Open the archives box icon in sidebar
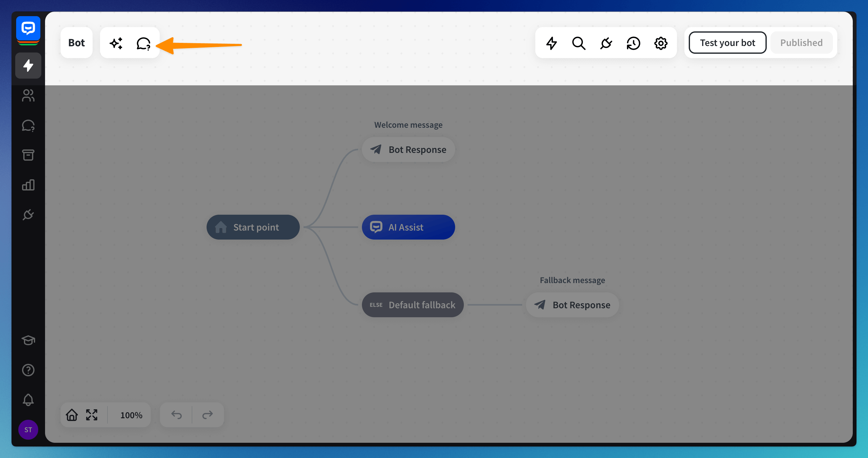The height and width of the screenshot is (458, 868). click(x=28, y=155)
